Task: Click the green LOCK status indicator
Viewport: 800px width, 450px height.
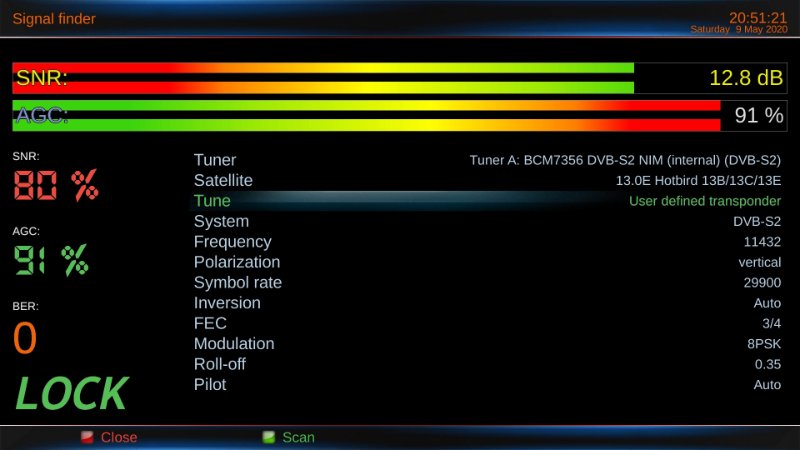Action: [71, 395]
